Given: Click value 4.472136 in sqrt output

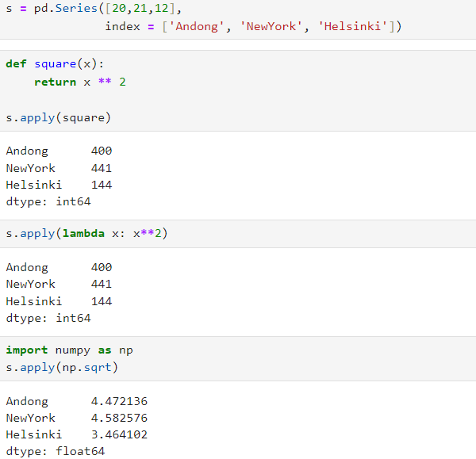Looking at the screenshot, I should point(119,401).
